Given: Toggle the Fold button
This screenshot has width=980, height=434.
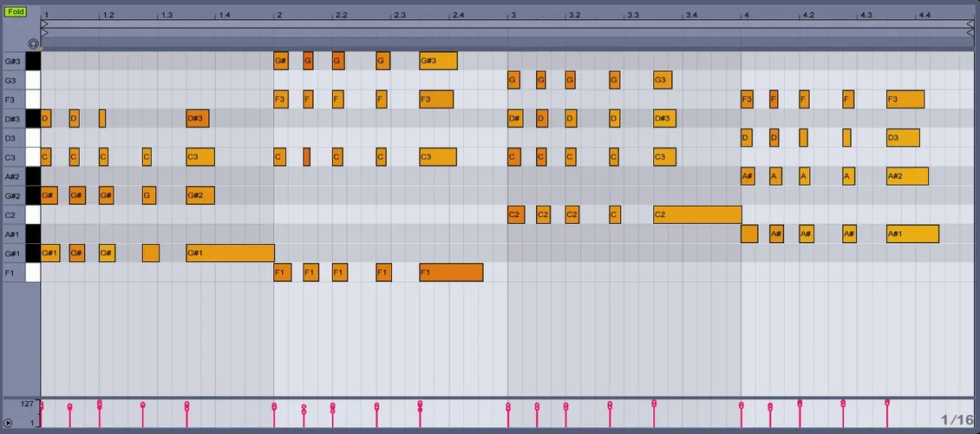Looking at the screenshot, I should coord(15,12).
